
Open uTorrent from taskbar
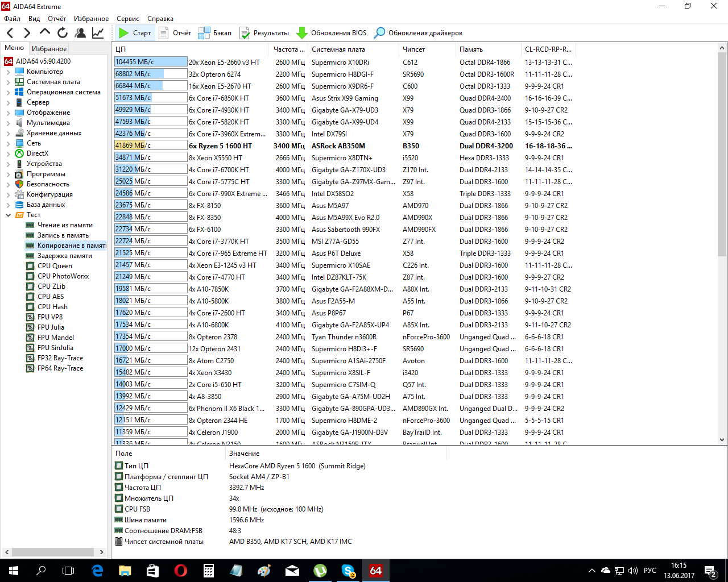320,571
